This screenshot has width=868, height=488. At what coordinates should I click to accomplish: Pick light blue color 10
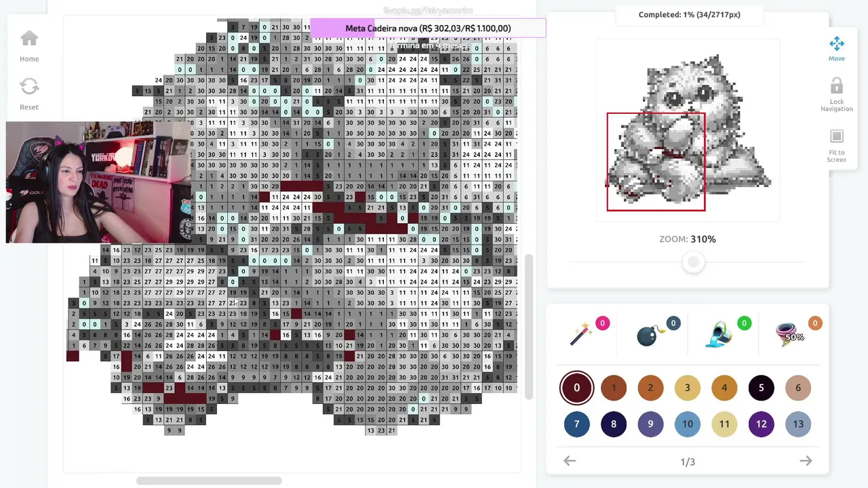687,424
